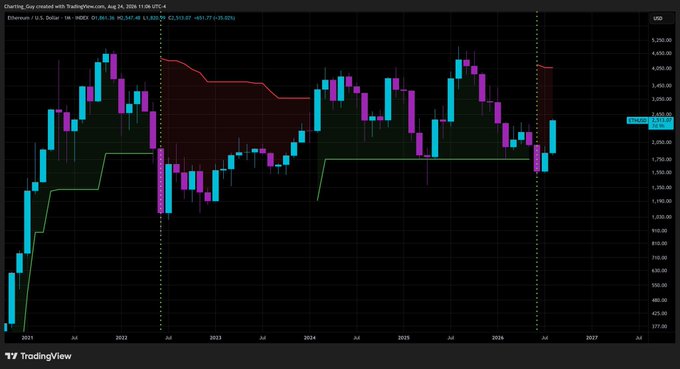Image resolution: width=680 pixels, height=369 pixels.
Task: Click the 2021 label on time axis
Action: (27, 337)
